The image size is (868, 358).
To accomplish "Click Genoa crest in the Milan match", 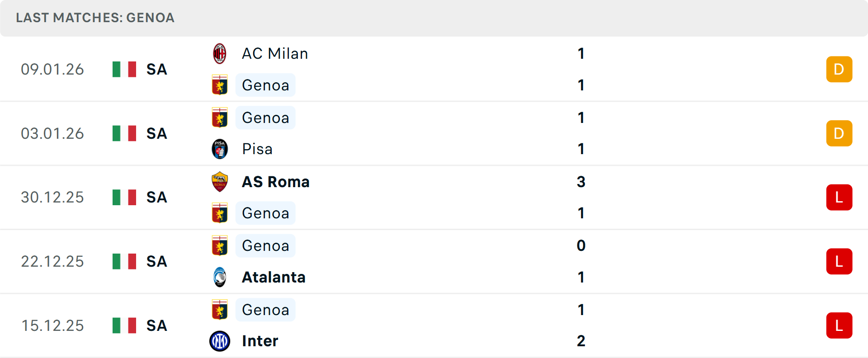I will (x=220, y=85).
